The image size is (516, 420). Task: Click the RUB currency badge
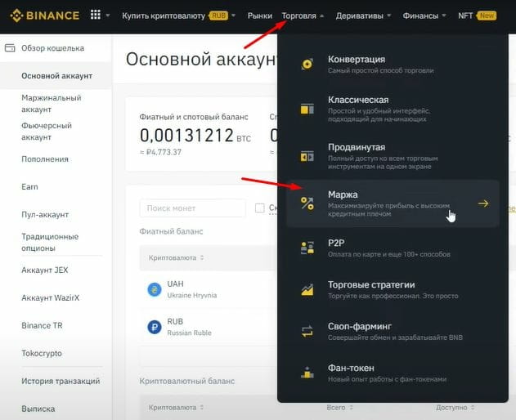(218, 16)
